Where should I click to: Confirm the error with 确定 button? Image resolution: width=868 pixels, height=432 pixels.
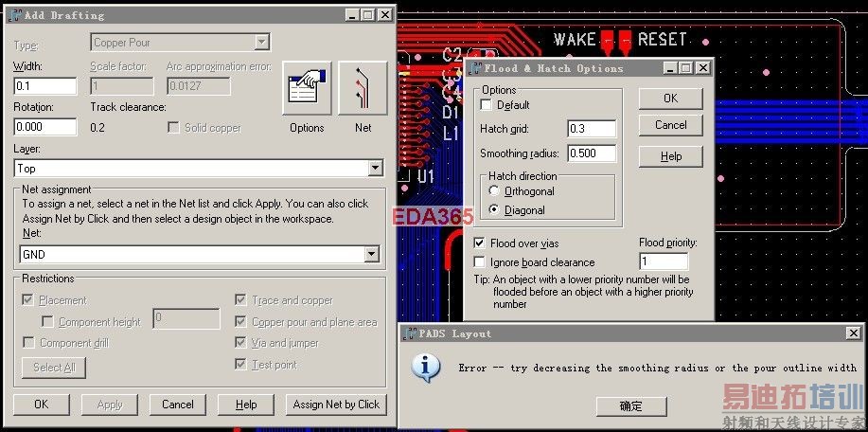[631, 406]
